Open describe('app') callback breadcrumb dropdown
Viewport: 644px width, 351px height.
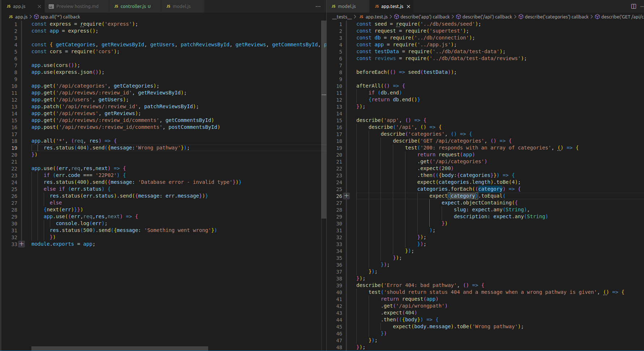(x=425, y=17)
